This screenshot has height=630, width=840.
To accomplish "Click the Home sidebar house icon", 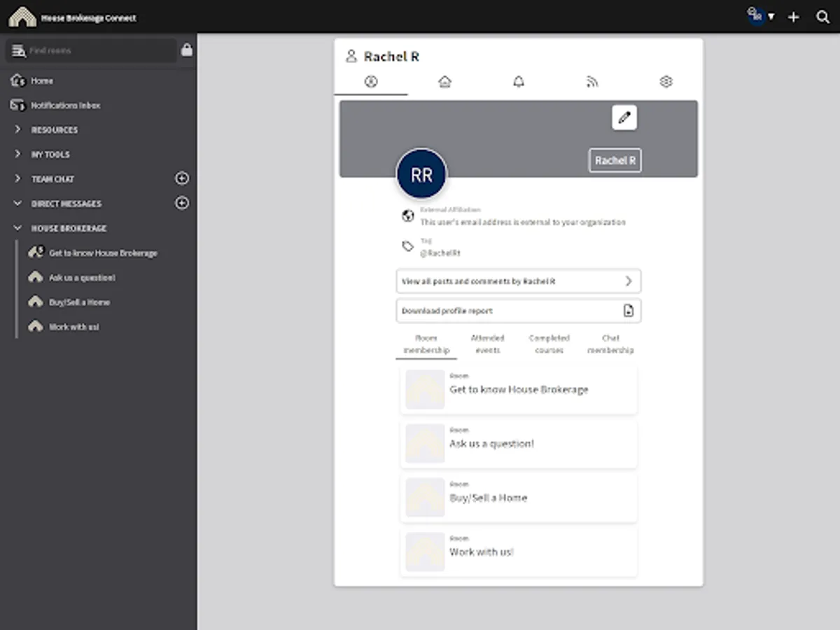I will coord(17,80).
